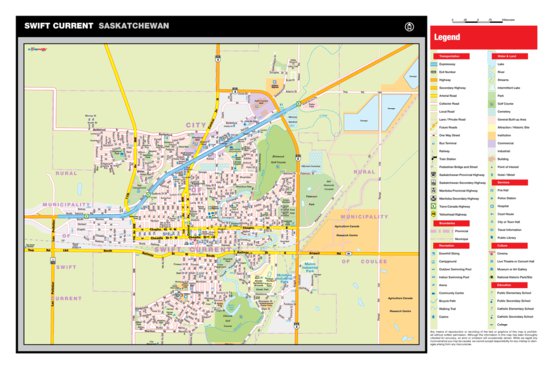This screenshot has width=553, height=369.
Task: Click the Education legend section header
Action: coord(510,285)
